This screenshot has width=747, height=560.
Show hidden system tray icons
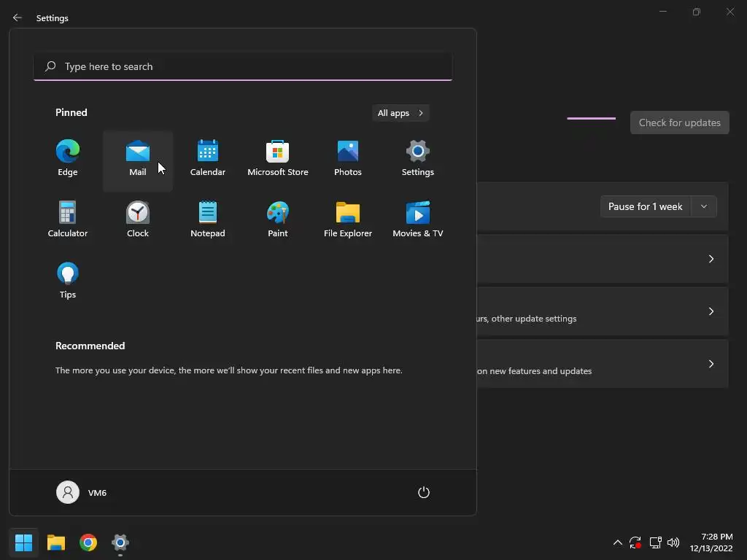(x=617, y=542)
